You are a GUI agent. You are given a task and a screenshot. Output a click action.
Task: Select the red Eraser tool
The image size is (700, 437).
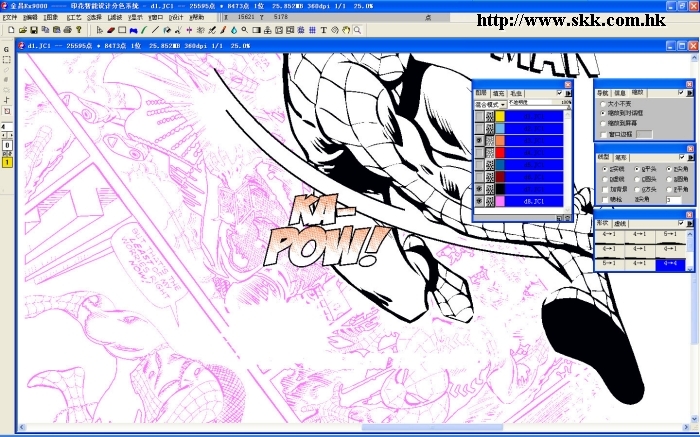coord(111,30)
